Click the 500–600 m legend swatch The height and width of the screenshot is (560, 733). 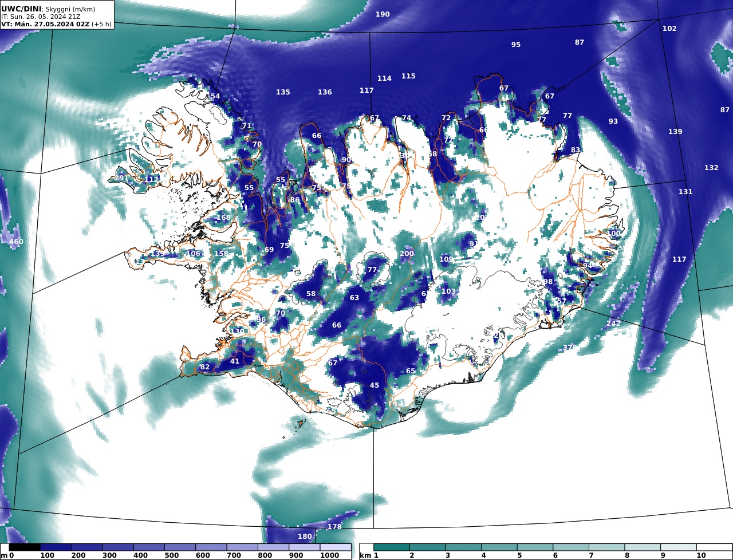[180, 547]
